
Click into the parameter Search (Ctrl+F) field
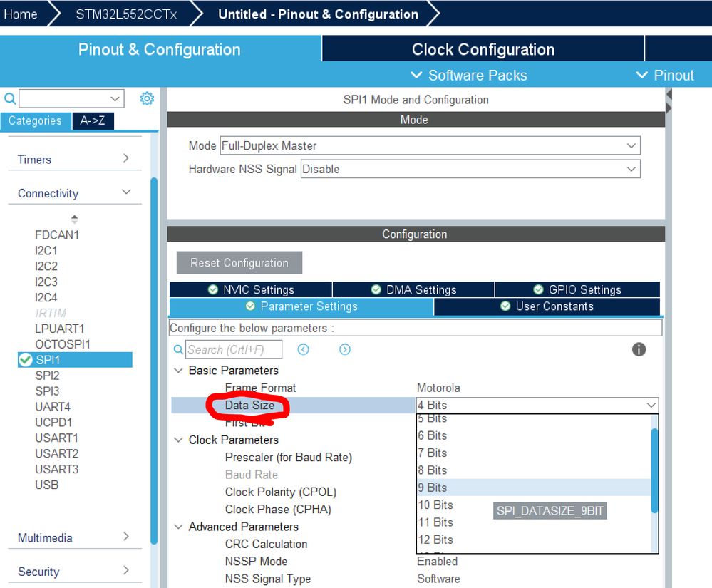[x=233, y=349]
